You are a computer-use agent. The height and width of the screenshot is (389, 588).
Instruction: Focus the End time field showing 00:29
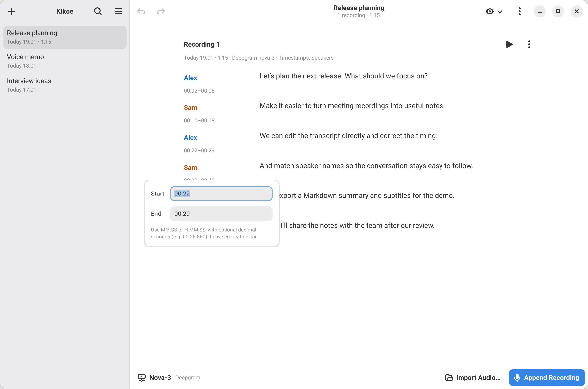221,214
